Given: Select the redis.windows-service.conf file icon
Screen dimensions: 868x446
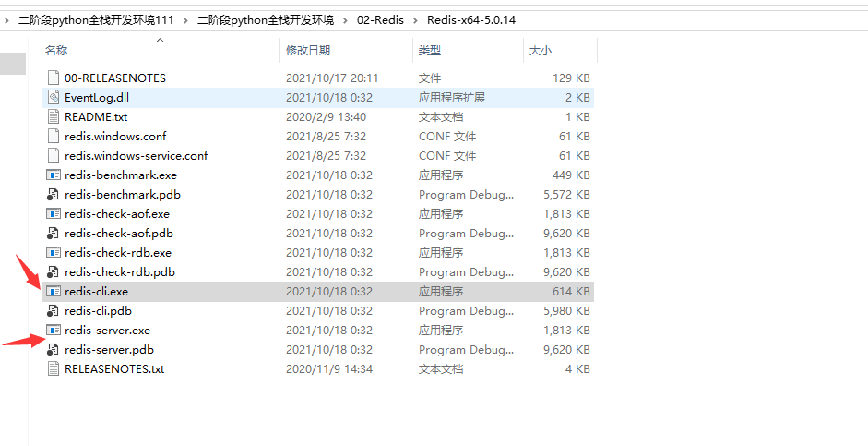Looking at the screenshot, I should click(x=54, y=156).
